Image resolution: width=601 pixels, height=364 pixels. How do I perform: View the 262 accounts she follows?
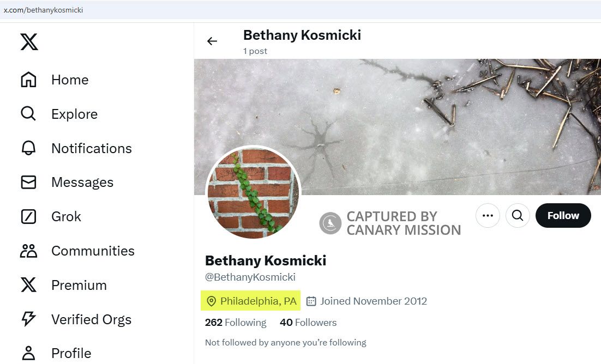[235, 322]
